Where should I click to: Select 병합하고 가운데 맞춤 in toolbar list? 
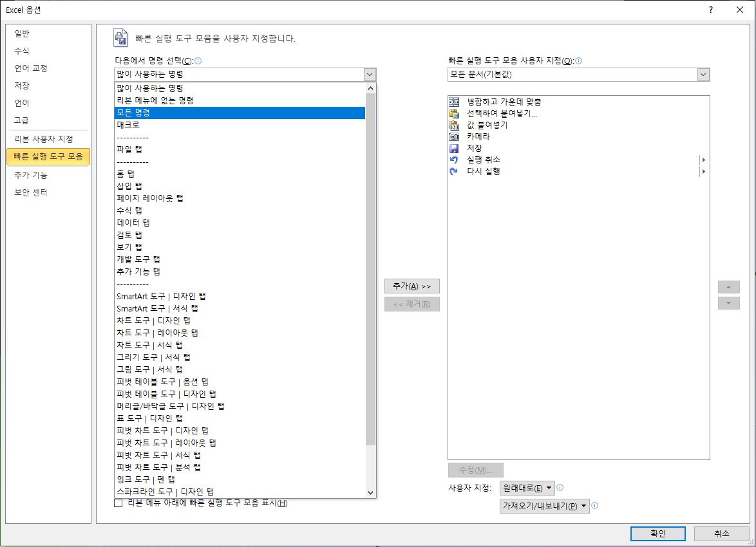(x=578, y=102)
